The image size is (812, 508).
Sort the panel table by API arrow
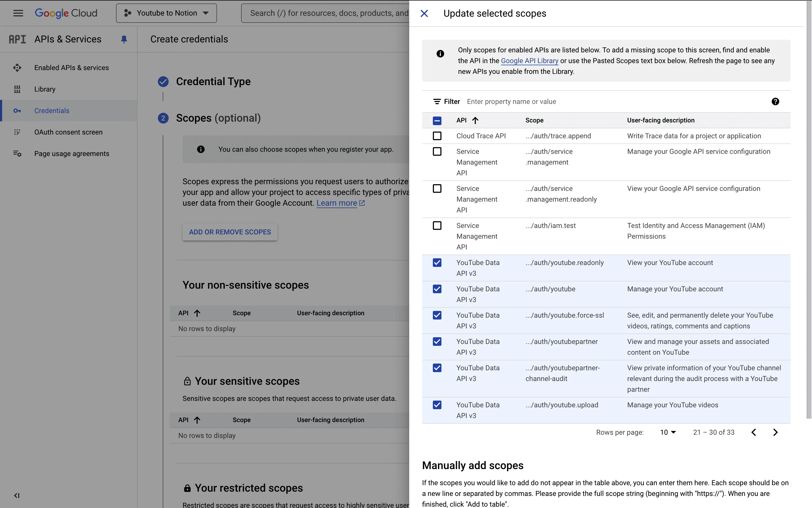(x=475, y=120)
